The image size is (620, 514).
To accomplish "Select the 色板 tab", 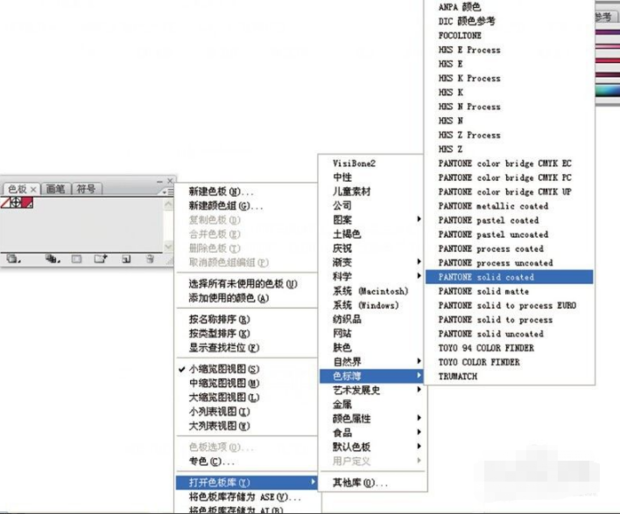I will point(17,189).
